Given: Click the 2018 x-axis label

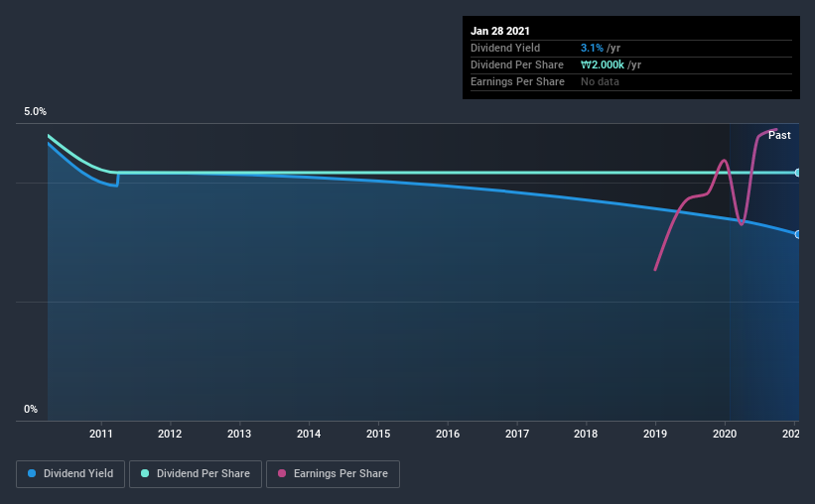Looking at the screenshot, I should click(x=586, y=434).
